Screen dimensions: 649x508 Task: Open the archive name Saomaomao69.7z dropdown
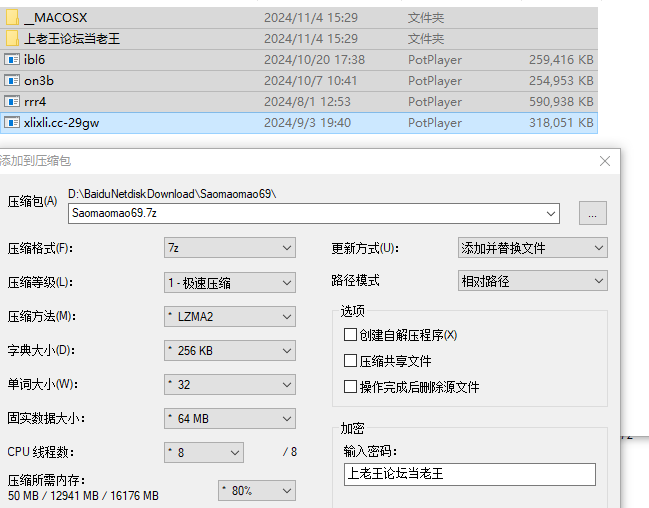pos(550,214)
